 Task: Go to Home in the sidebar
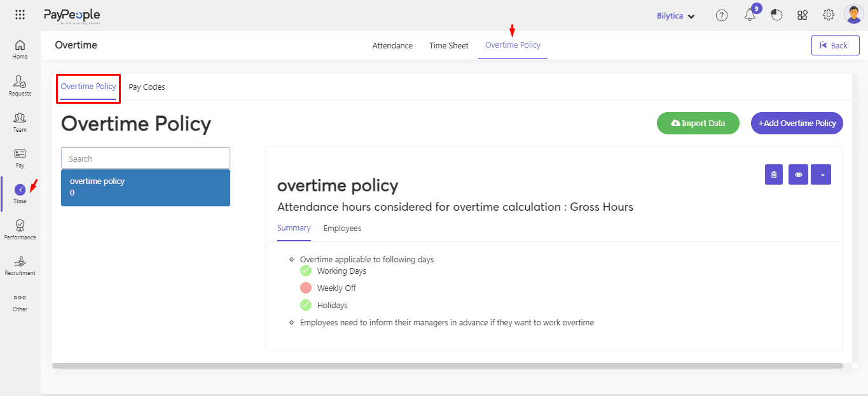click(20, 49)
